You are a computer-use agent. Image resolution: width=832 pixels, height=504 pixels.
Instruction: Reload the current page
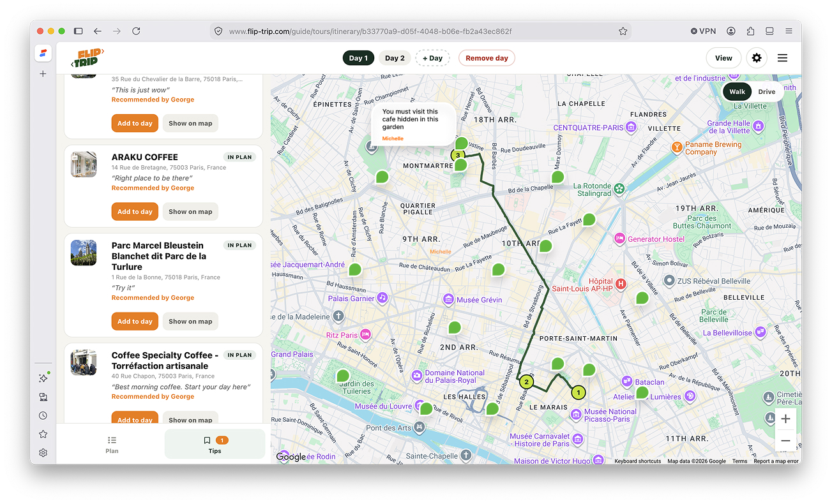click(x=136, y=31)
